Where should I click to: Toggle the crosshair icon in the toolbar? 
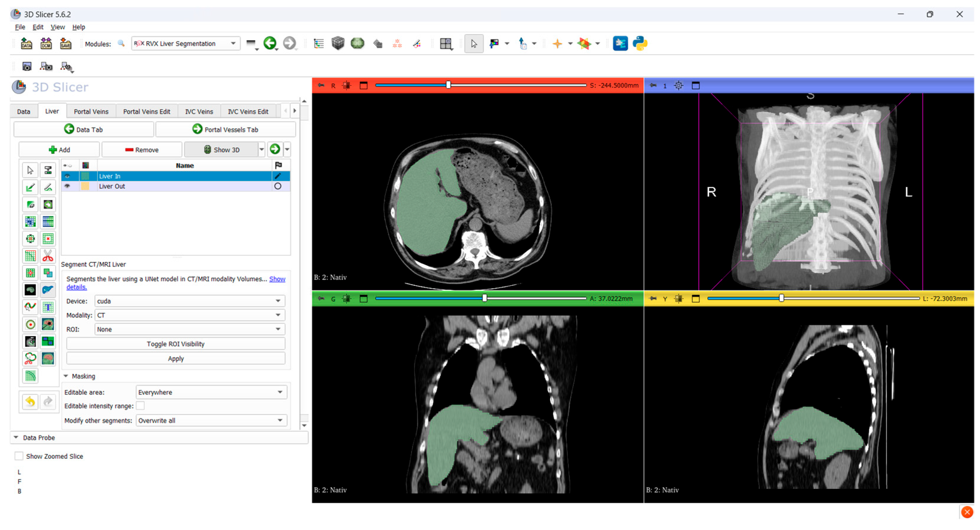pyautogui.click(x=557, y=43)
